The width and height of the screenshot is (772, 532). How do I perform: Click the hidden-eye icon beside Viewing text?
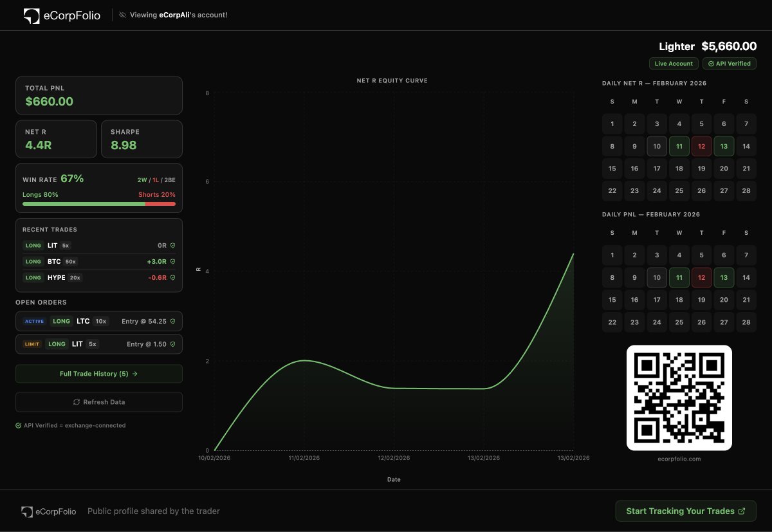pos(122,15)
